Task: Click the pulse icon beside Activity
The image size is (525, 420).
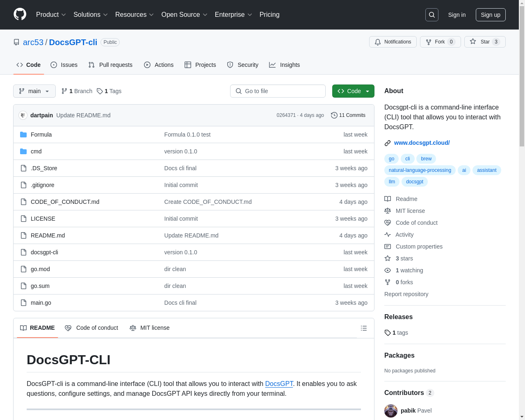Action: coord(388,235)
